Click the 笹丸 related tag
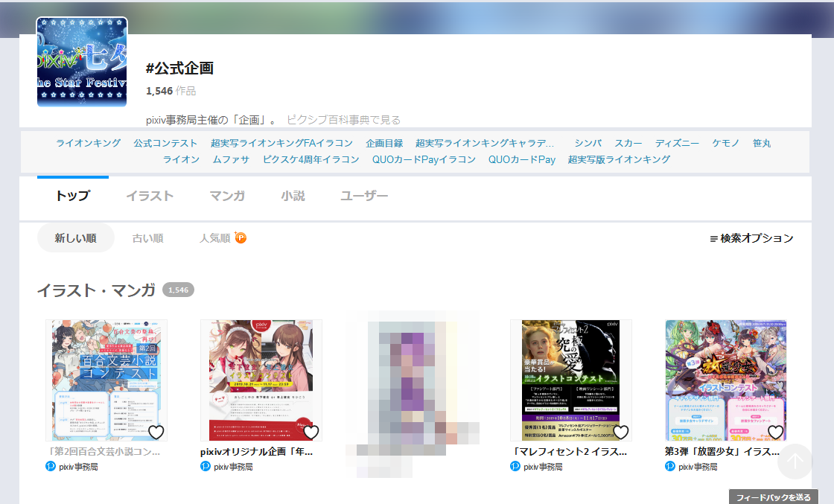The image size is (834, 504). 762,143
